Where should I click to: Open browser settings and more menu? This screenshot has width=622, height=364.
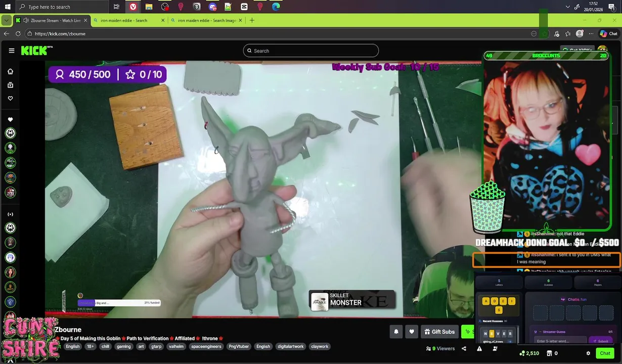[591, 34]
